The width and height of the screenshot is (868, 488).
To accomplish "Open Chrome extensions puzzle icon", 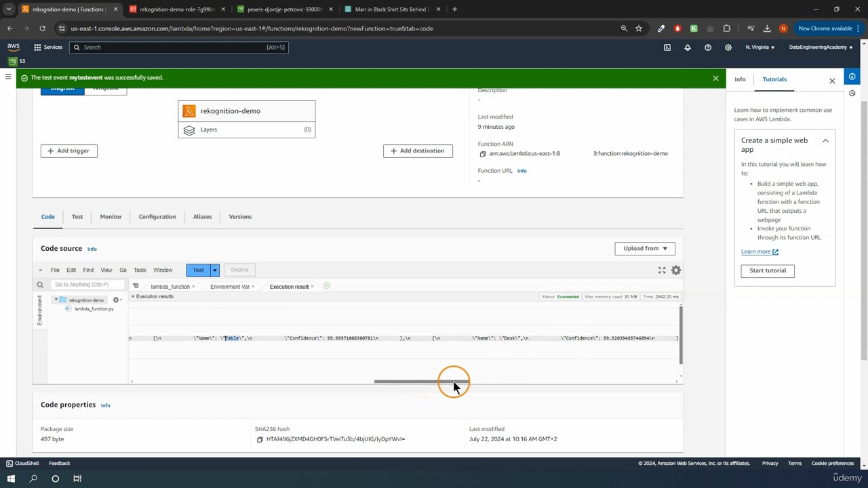I will tap(727, 28).
